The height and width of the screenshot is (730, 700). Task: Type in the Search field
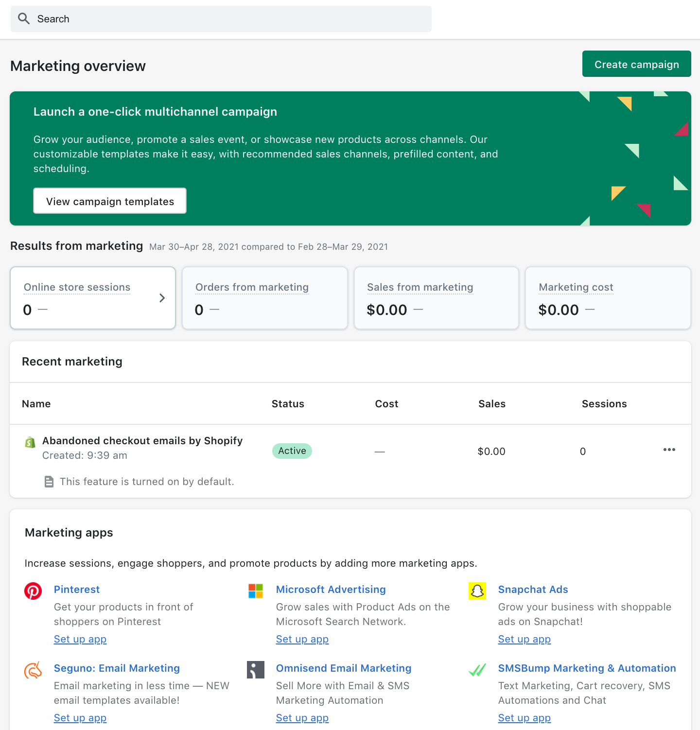tap(228, 19)
